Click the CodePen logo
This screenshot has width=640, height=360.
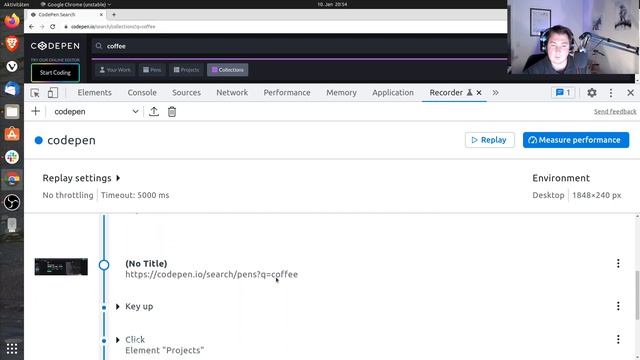pyautogui.click(x=55, y=46)
